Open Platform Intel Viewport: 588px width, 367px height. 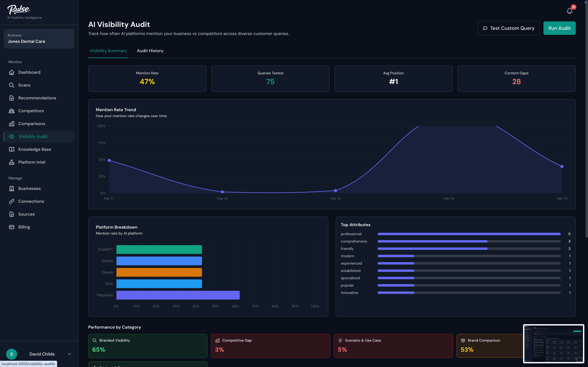pos(32,162)
